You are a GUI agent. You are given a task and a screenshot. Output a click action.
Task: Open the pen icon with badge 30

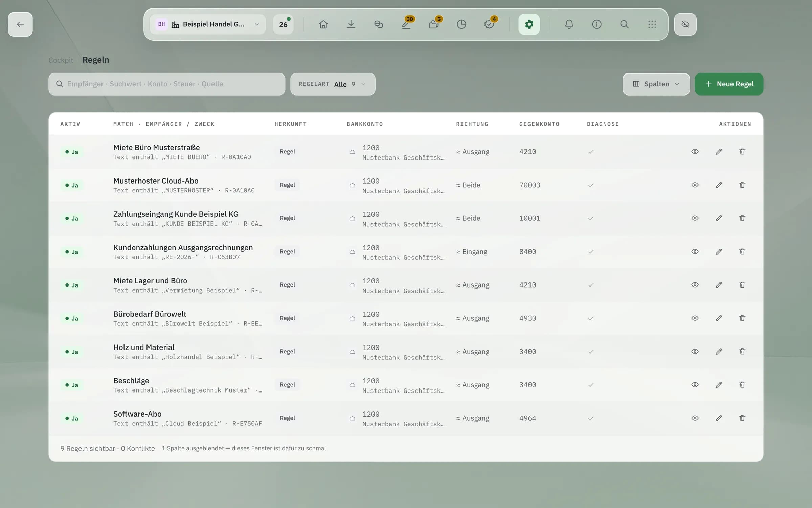click(406, 24)
